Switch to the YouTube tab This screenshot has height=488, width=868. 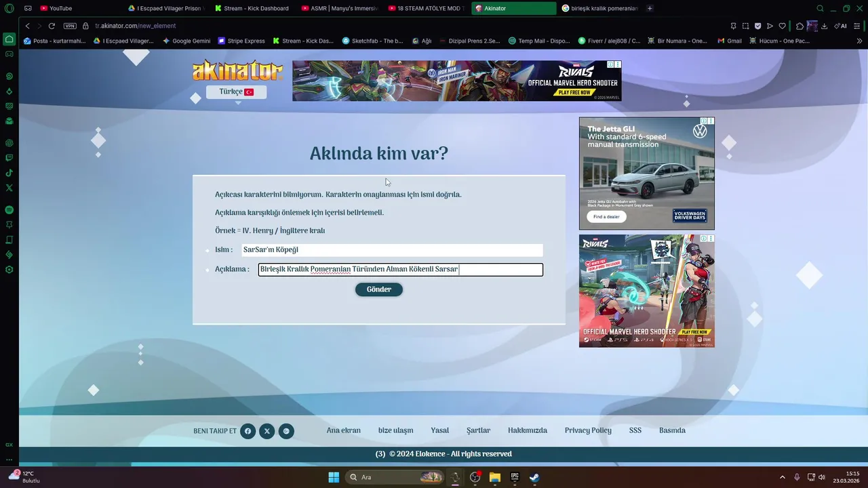(80, 8)
